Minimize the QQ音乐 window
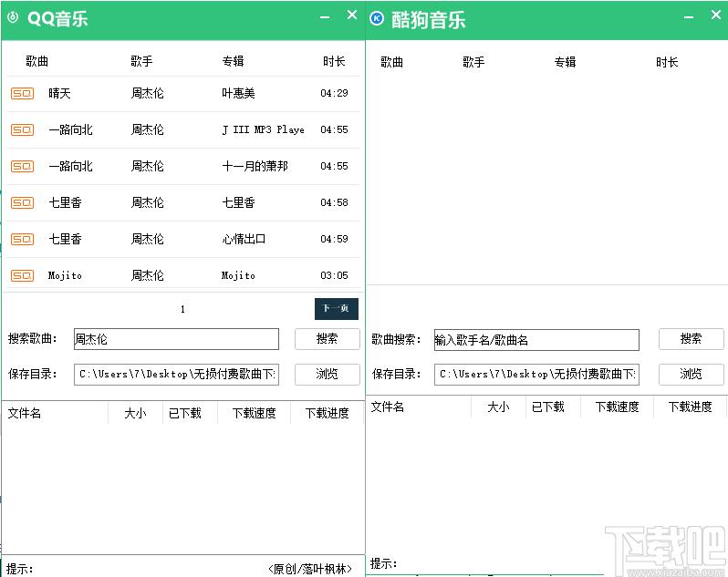728x577 pixels. [x=325, y=17]
